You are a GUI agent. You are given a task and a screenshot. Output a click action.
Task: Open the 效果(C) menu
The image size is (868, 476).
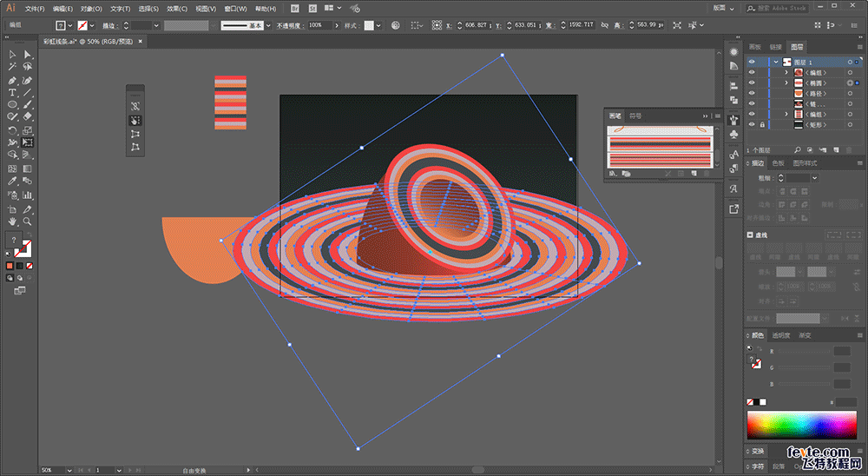click(x=177, y=9)
